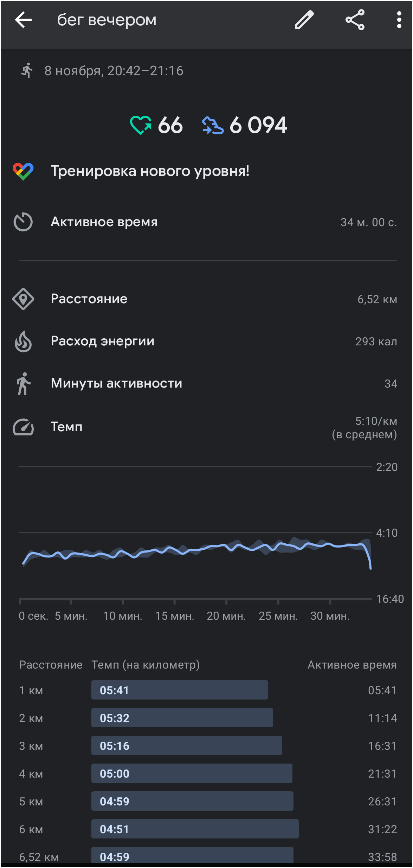The height and width of the screenshot is (868, 413).
Task: Tap the Тренировка нового уровня! heading
Action: (150, 171)
